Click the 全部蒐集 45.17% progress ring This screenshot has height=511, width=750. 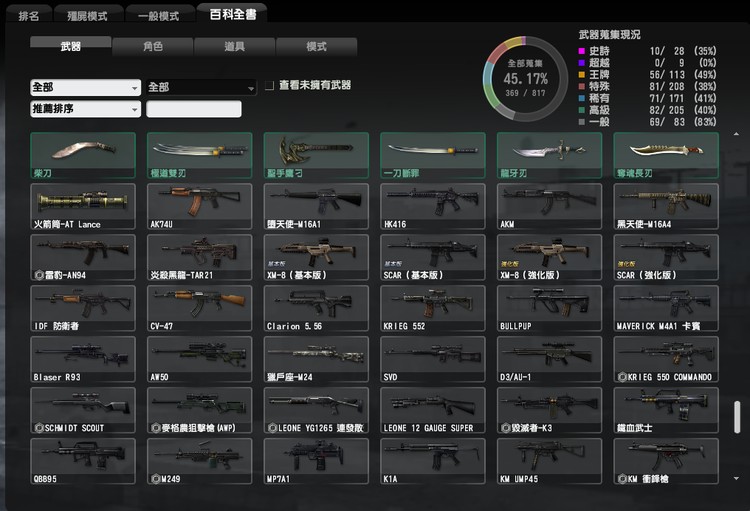point(525,78)
